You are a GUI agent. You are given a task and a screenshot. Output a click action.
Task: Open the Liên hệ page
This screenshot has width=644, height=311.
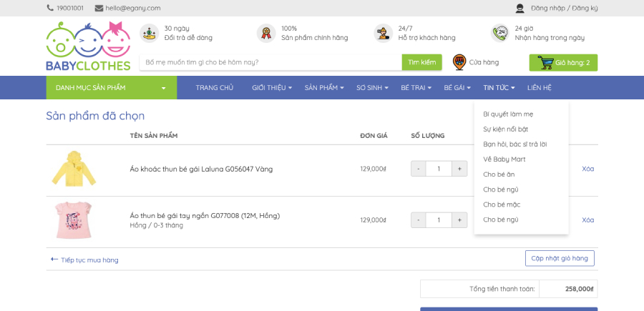pyautogui.click(x=540, y=87)
